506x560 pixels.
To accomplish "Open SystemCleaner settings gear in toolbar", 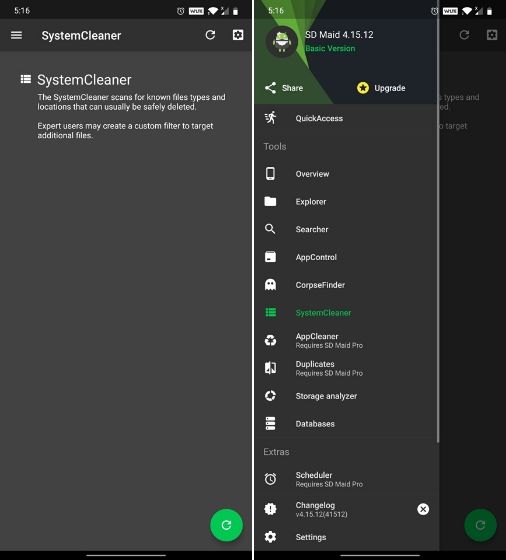I will [238, 35].
